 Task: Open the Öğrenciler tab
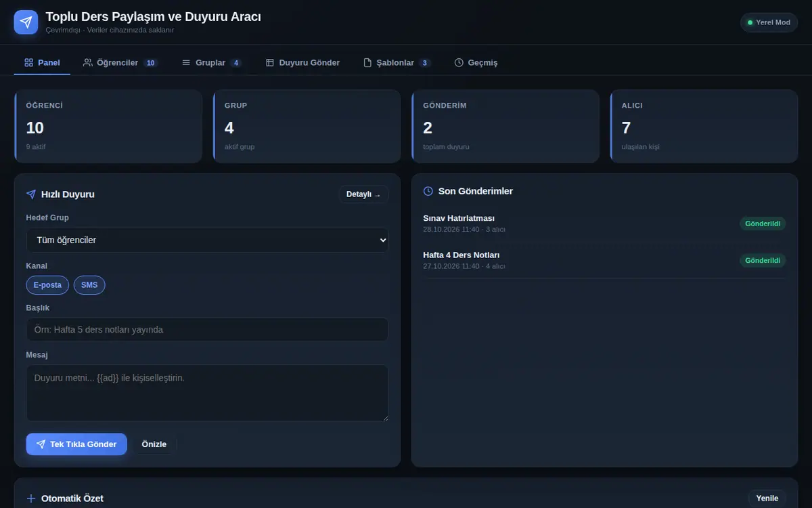point(120,62)
